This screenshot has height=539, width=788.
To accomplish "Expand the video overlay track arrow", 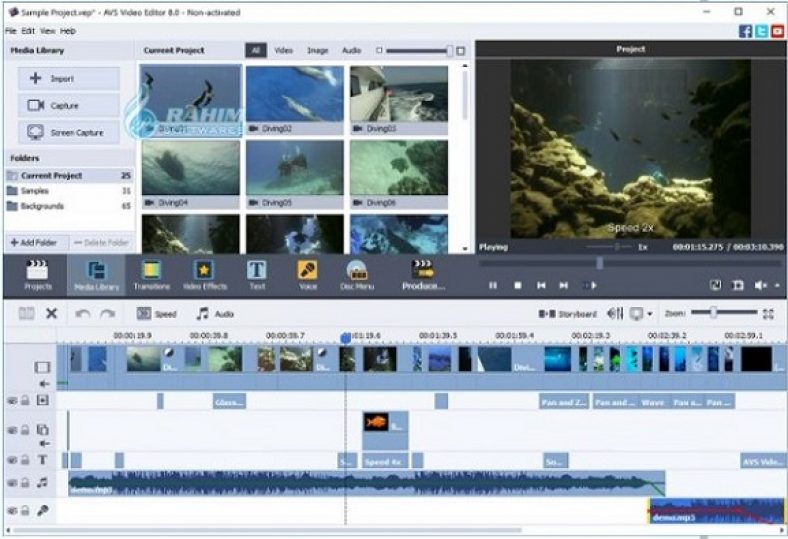I will pos(44,443).
